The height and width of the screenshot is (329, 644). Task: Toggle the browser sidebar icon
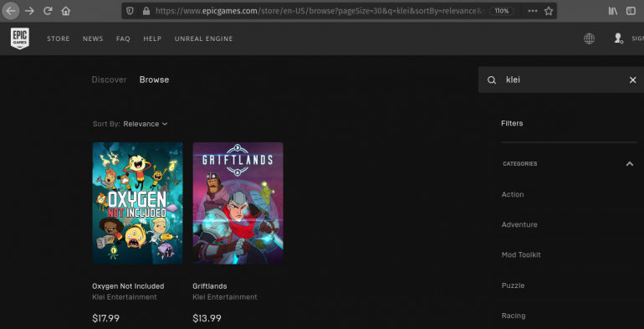(631, 11)
